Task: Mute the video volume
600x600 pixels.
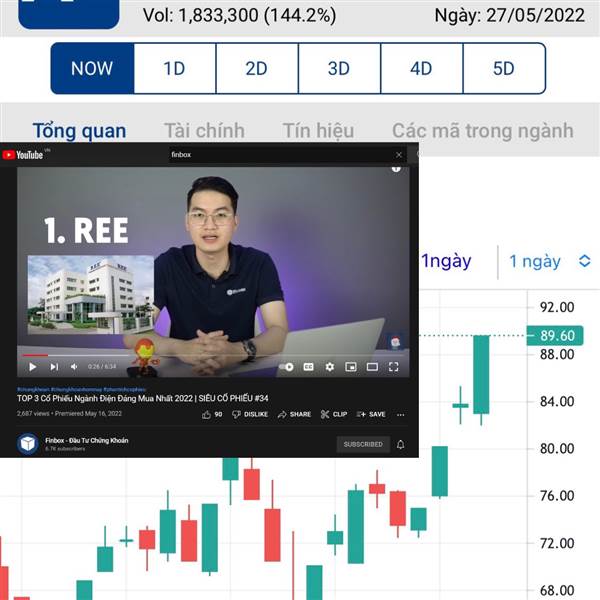Action: [x=74, y=367]
